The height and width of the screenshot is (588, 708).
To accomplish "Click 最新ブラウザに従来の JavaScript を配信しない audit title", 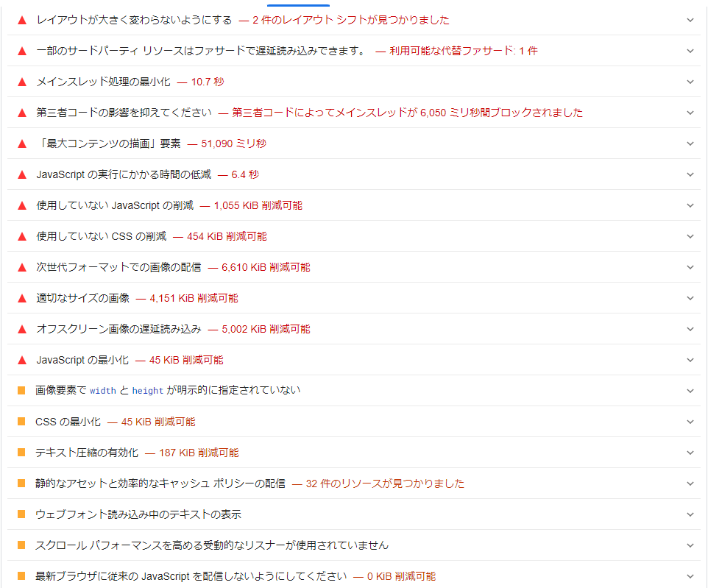I will tap(191, 576).
